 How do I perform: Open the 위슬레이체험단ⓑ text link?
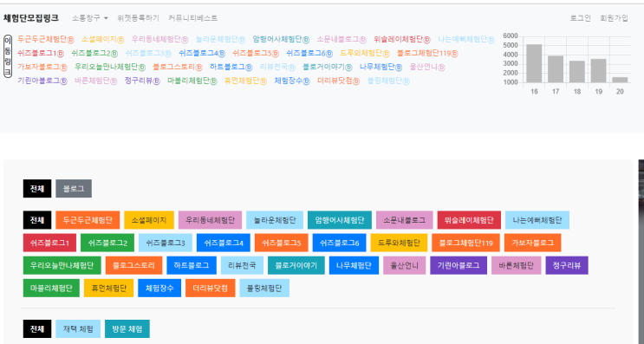click(402, 39)
